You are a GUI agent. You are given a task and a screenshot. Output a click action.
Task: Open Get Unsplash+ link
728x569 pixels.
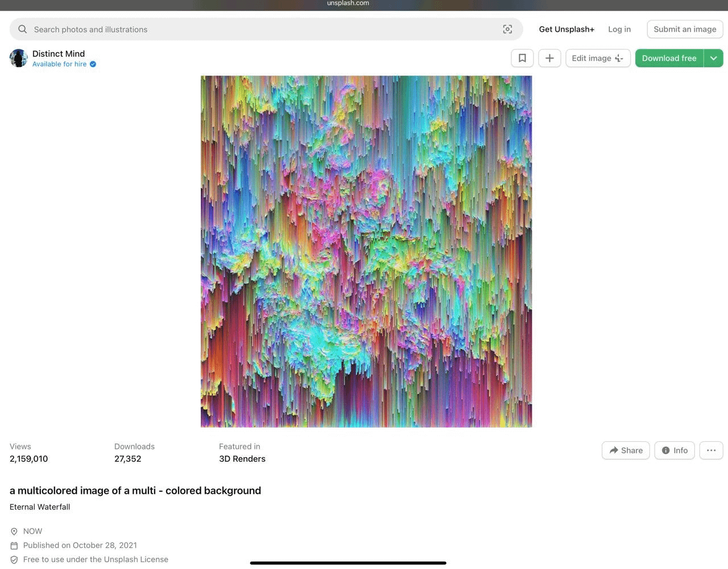tap(566, 29)
